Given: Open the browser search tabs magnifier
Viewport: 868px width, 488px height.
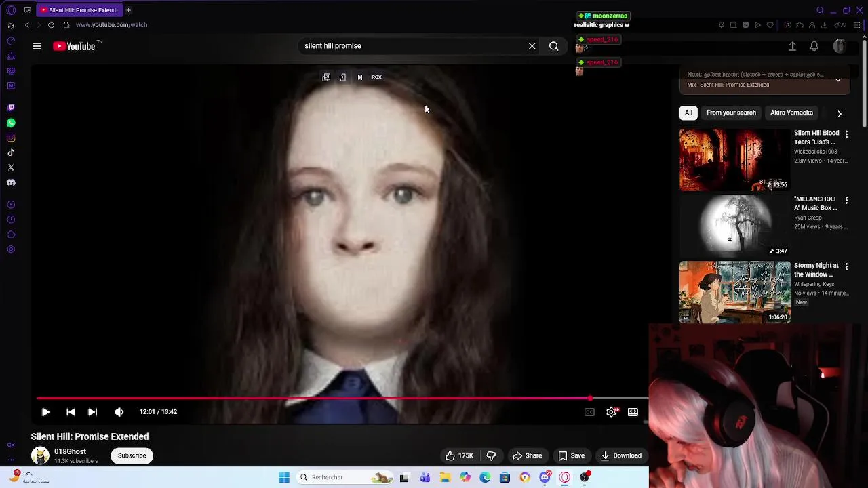Looking at the screenshot, I should pos(820,10).
